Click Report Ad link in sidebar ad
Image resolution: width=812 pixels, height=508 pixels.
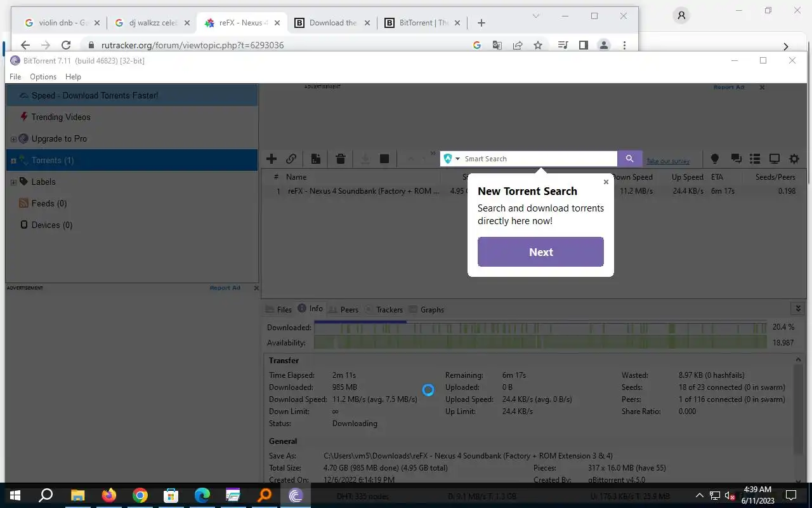tap(225, 288)
